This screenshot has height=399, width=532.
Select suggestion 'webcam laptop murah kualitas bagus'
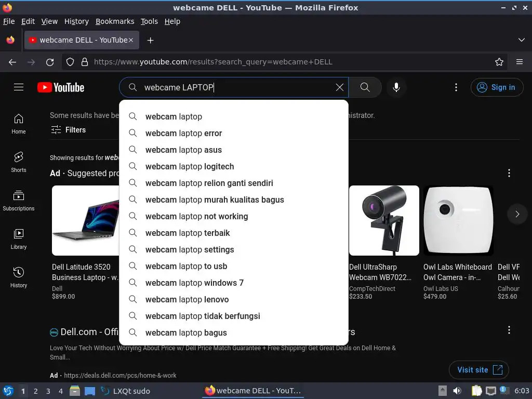[x=234, y=199]
